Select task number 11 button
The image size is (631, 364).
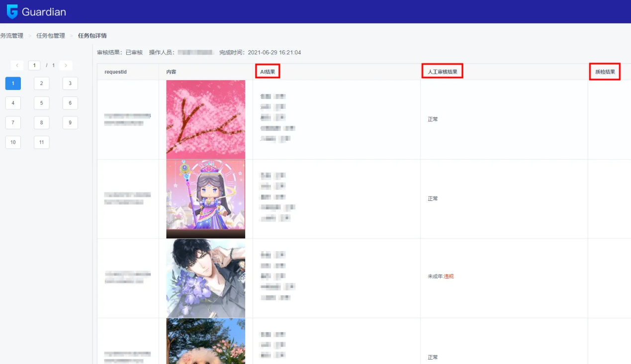pos(42,142)
